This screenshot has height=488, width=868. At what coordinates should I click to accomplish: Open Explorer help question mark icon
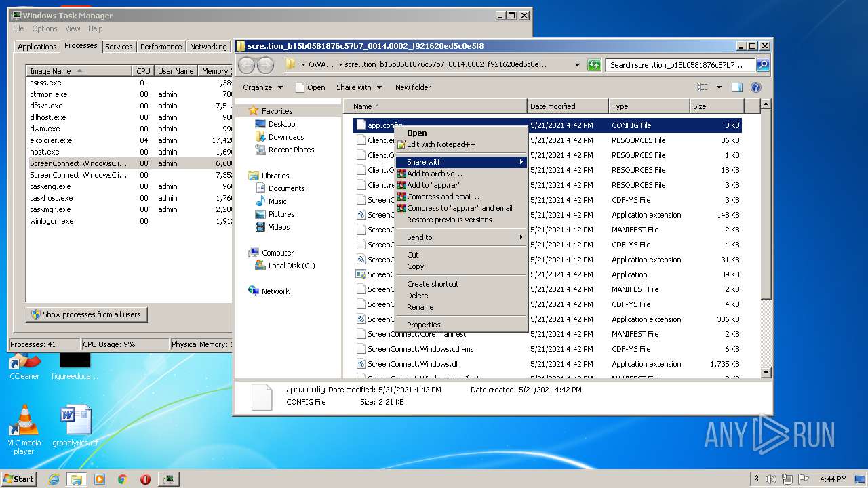coord(756,87)
